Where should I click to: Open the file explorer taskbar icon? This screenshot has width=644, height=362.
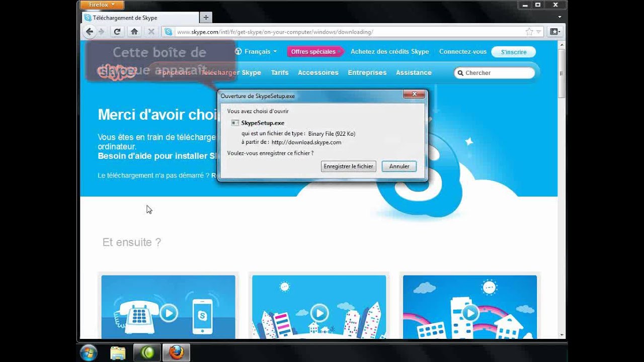pyautogui.click(x=118, y=353)
